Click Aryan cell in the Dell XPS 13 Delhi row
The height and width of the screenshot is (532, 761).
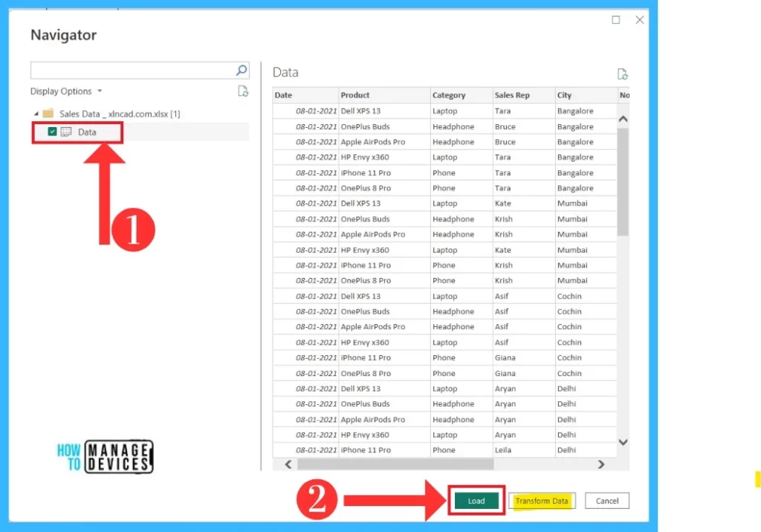click(524, 389)
